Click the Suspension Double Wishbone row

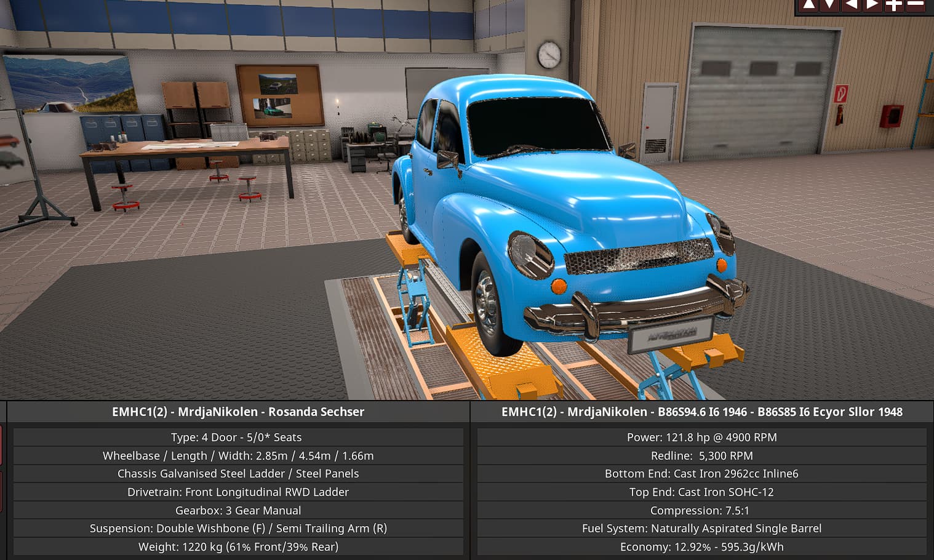[238, 529]
